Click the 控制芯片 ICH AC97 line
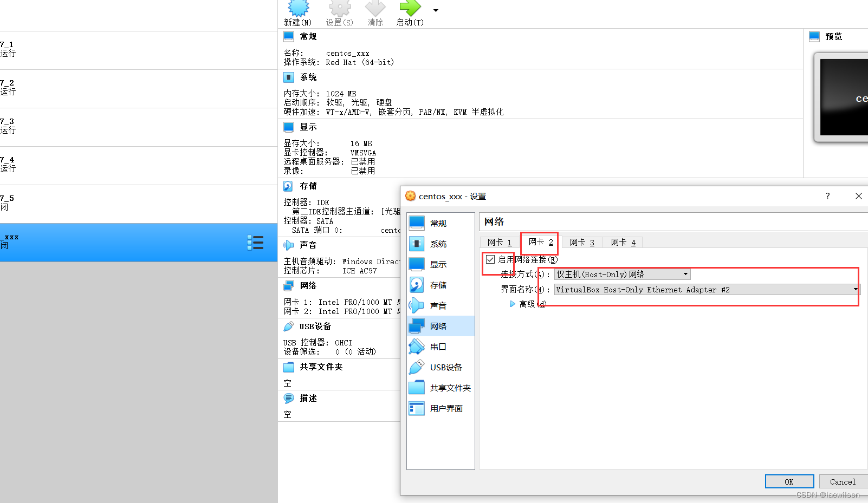Viewport: 868px width, 503px height. pyautogui.click(x=330, y=271)
